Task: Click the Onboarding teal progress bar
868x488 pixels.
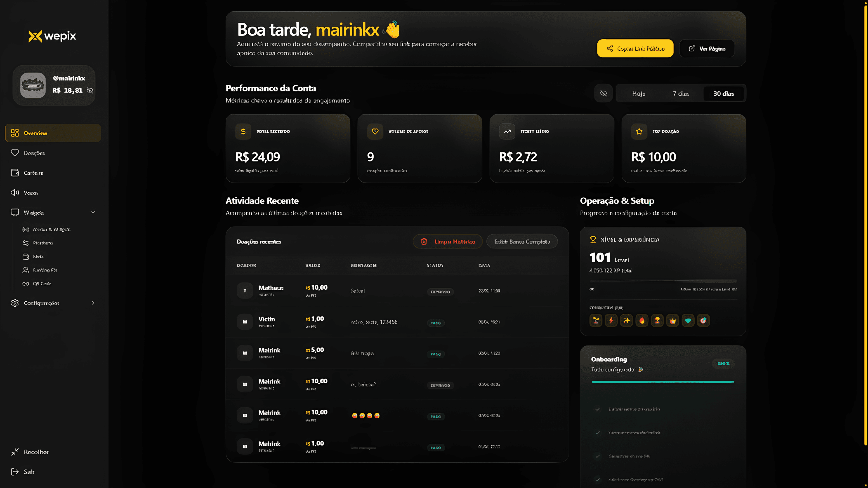Action: [x=663, y=382]
